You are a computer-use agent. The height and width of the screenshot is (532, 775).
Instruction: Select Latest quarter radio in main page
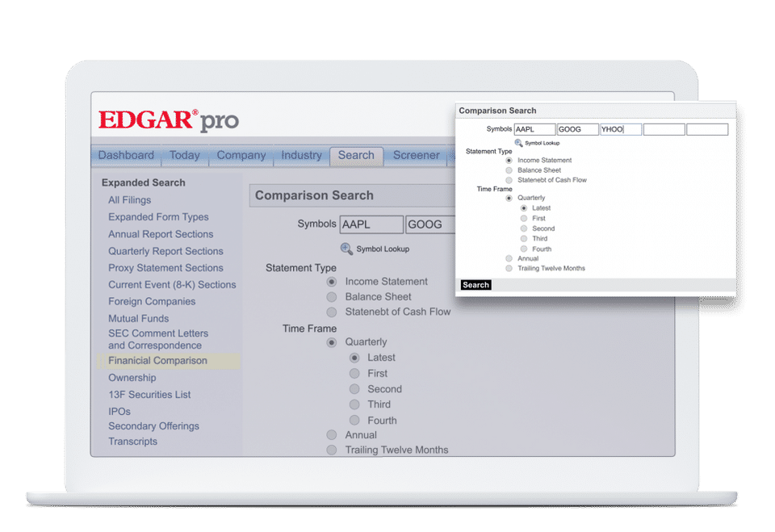(354, 358)
